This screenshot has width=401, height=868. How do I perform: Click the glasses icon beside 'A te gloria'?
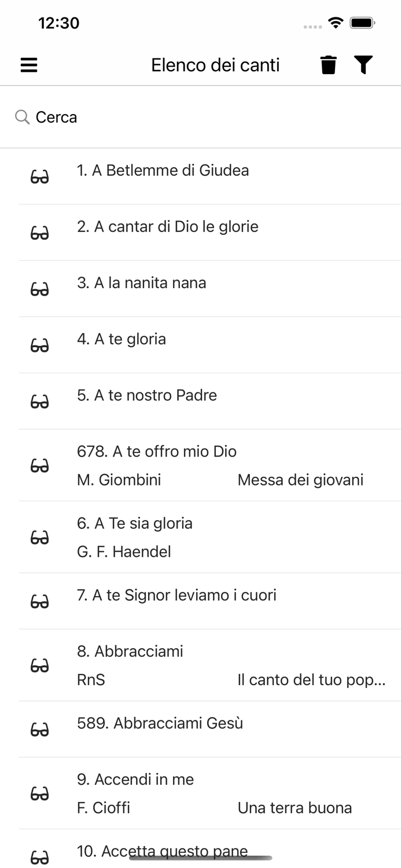point(39,345)
